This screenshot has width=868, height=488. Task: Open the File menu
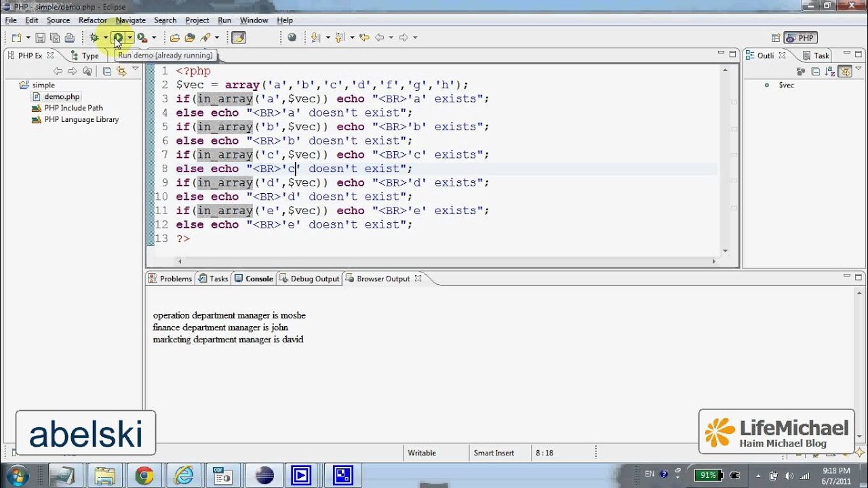[11, 20]
